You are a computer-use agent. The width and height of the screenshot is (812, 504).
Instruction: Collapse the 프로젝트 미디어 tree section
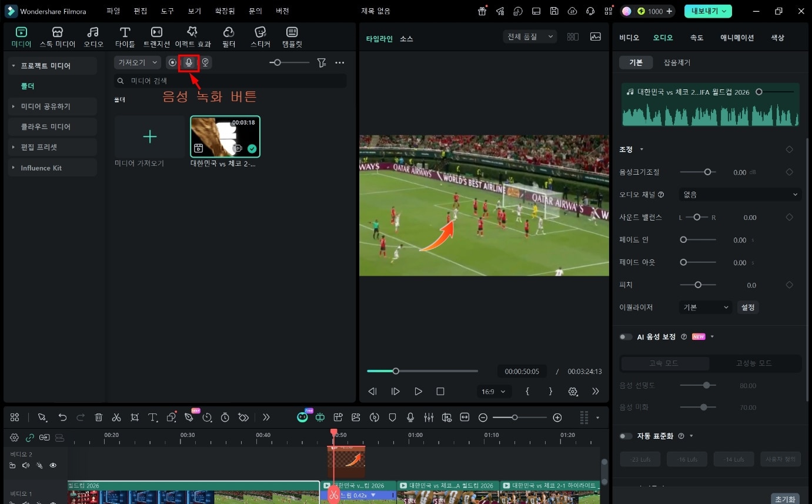point(13,66)
